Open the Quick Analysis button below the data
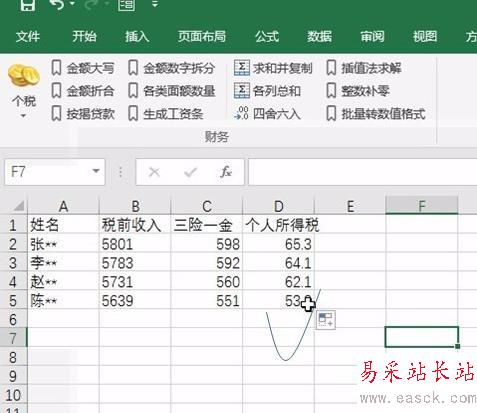Viewport: 477px width, 413px height. pyautogui.click(x=326, y=320)
